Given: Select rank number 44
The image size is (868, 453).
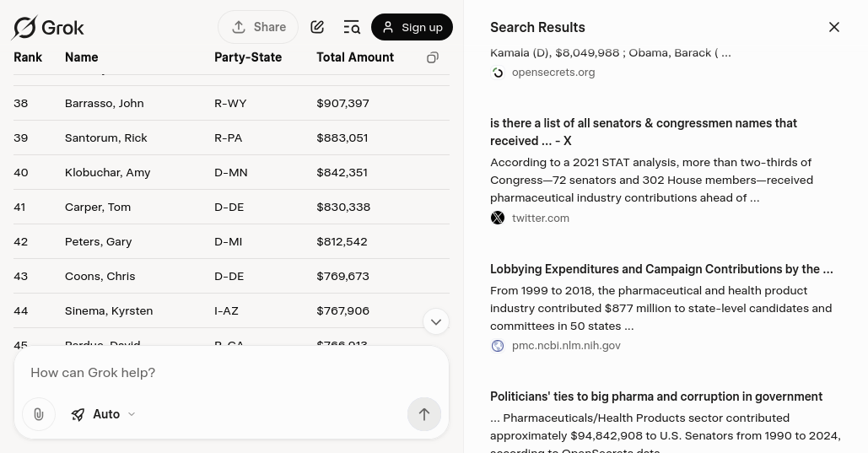Looking at the screenshot, I should click(x=20, y=311).
